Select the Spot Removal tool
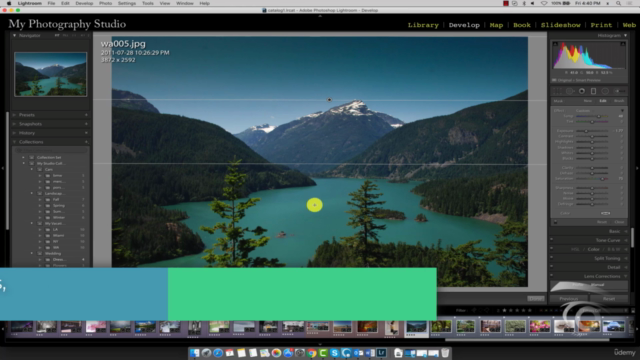The image size is (640, 360). click(570, 91)
